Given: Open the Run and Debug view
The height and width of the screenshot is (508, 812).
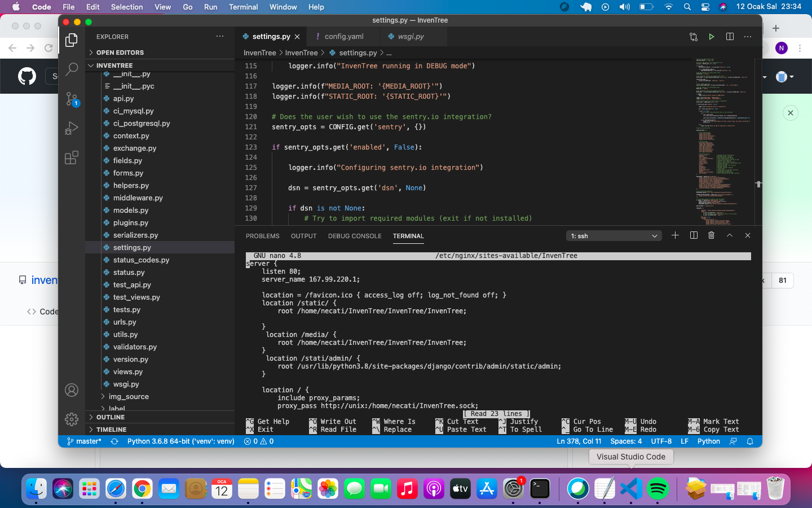Looking at the screenshot, I should (71, 128).
